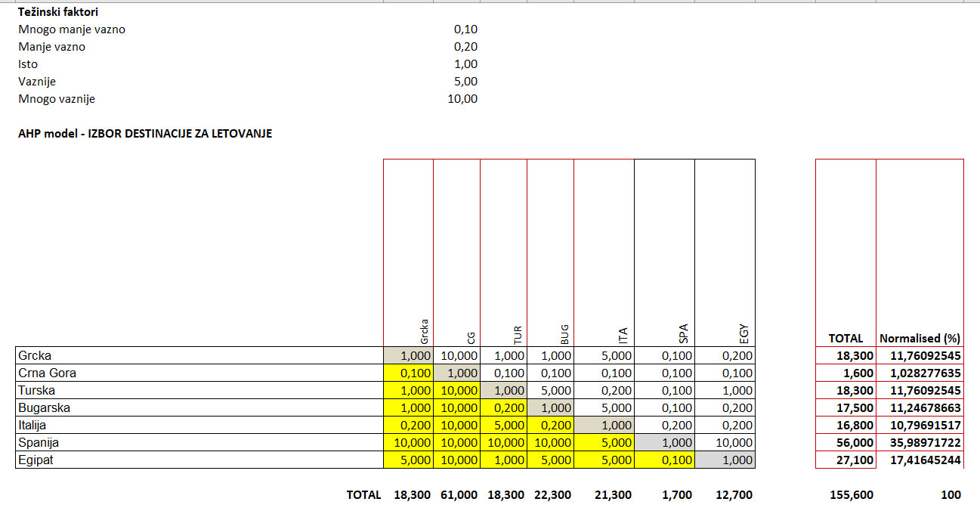Click the Turska row's 5,000 cell under BUG
980x511 pixels.
tap(551, 390)
